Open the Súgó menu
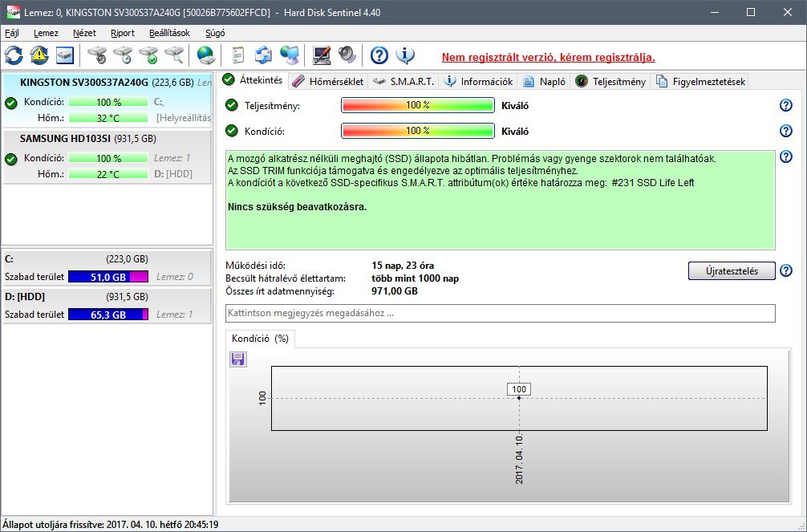The width and height of the screenshot is (807, 532). [215, 33]
